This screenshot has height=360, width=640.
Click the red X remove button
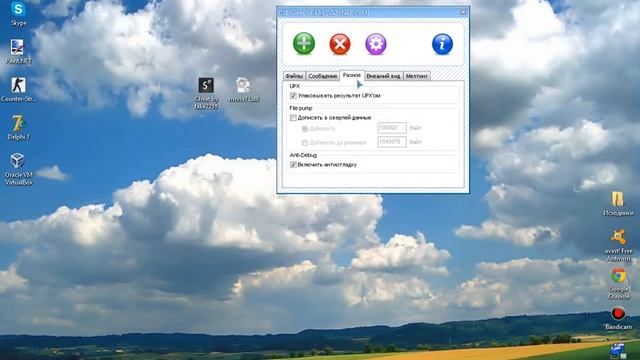340,44
